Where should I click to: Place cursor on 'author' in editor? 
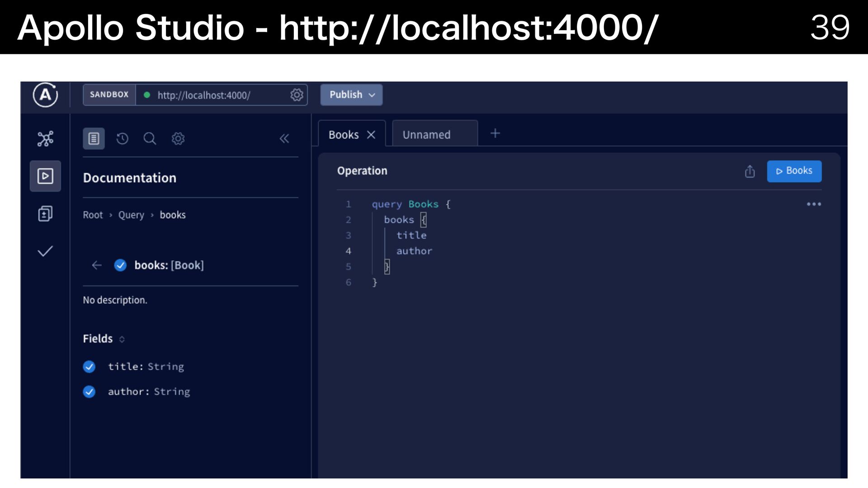[x=415, y=251]
